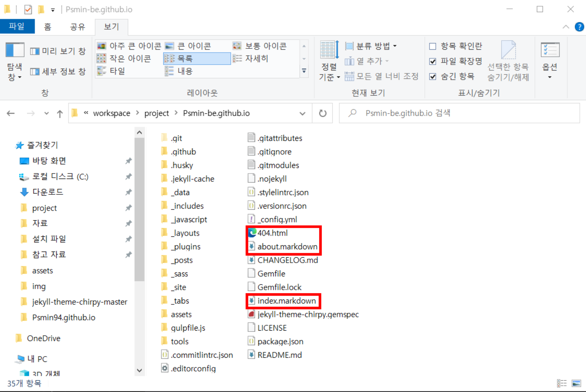Go back with the back arrow
Viewport: 586px width, 392px height.
tap(11, 113)
